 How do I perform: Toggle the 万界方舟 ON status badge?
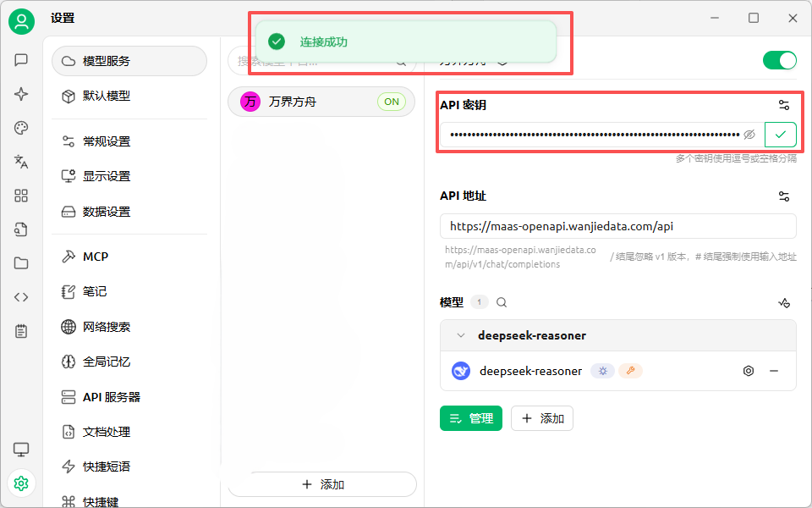click(391, 102)
